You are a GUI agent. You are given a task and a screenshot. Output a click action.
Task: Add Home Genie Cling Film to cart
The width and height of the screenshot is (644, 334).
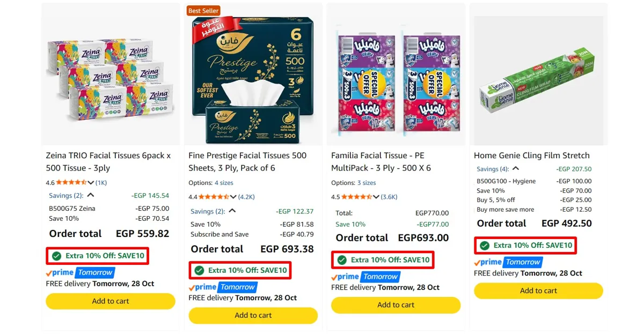pos(539,291)
